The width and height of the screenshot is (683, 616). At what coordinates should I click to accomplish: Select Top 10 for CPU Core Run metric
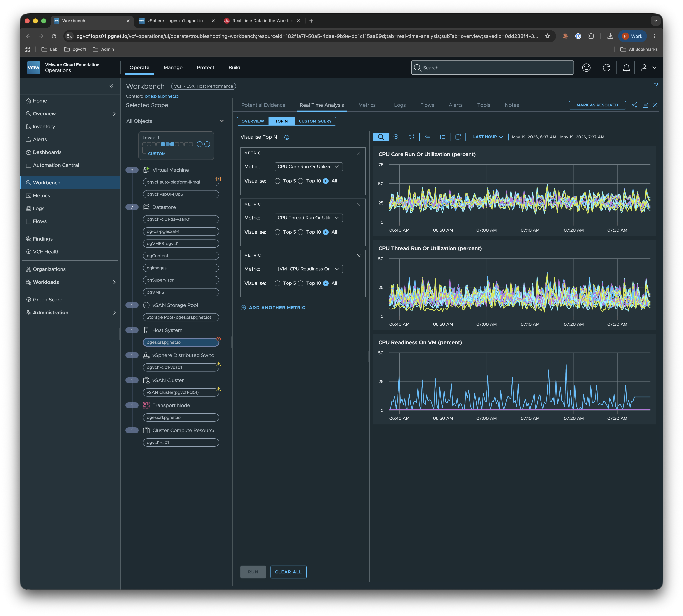pyautogui.click(x=301, y=181)
